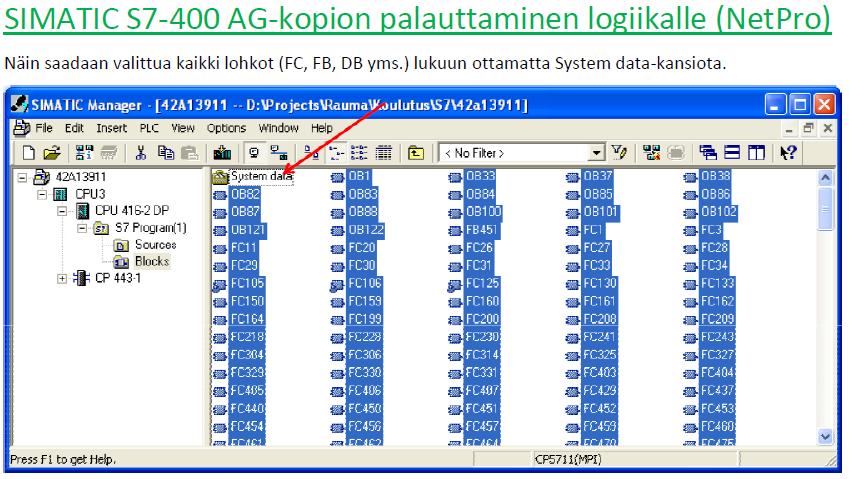Click the Tile Vertically windows icon

[756, 153]
